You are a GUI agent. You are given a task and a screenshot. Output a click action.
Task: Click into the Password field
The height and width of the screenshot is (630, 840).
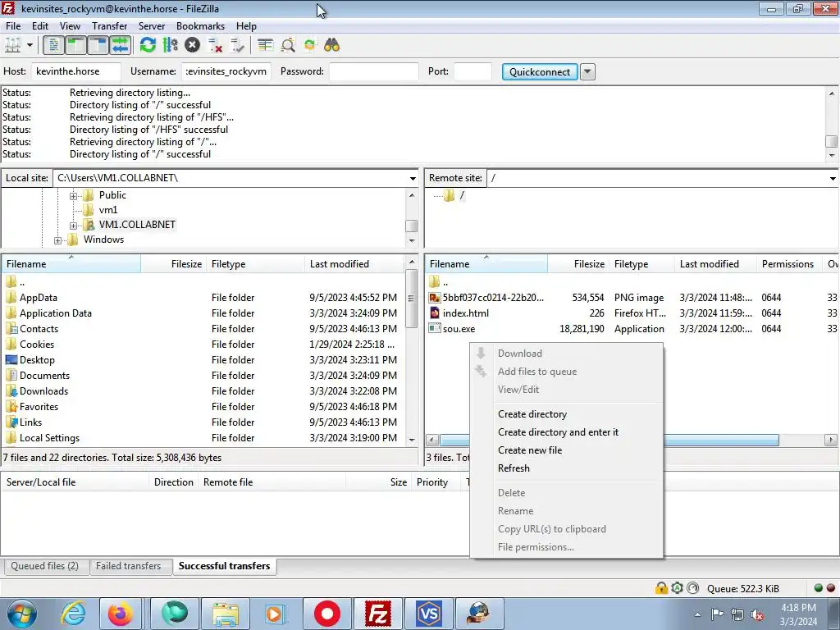[373, 72]
